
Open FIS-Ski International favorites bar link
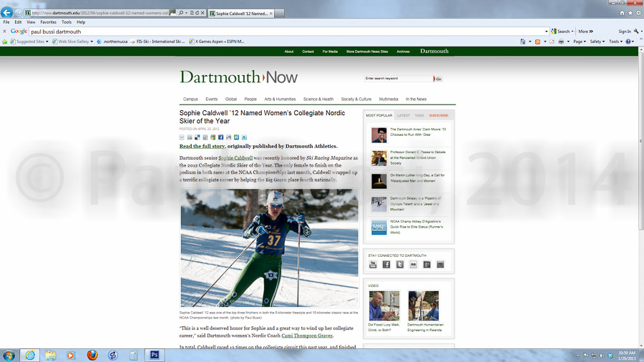click(x=157, y=41)
